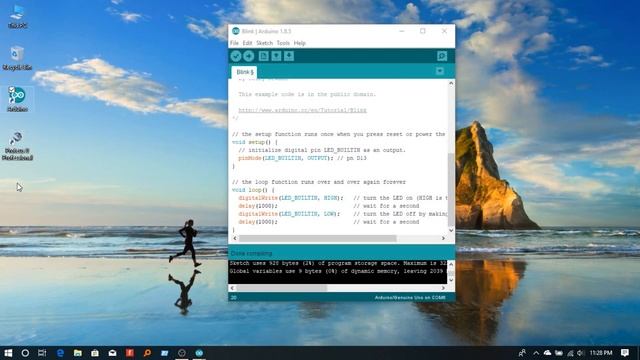Click the code editor horizontal scrollbar thumb
Screen dimensions: 640x360
point(318,238)
